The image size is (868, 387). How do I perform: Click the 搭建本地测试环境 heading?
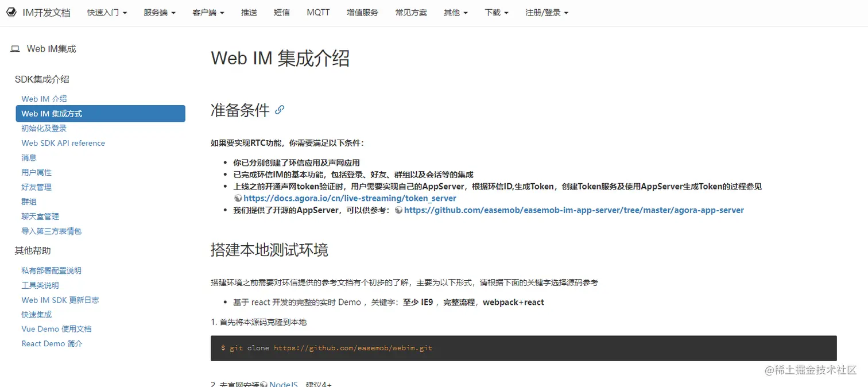(269, 250)
